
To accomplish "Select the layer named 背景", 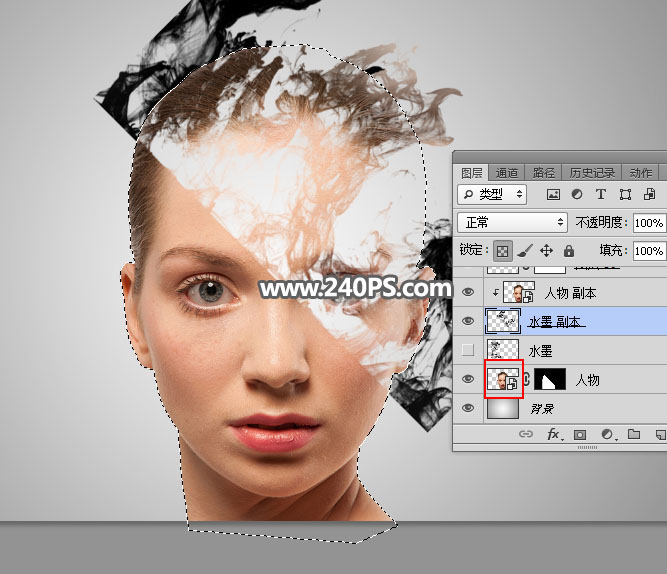I will click(542, 409).
